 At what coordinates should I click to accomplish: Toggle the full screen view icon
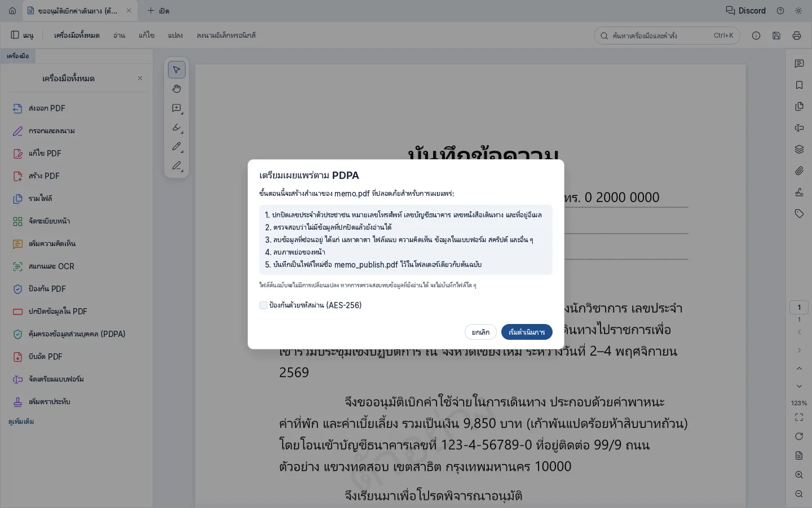pyautogui.click(x=799, y=417)
